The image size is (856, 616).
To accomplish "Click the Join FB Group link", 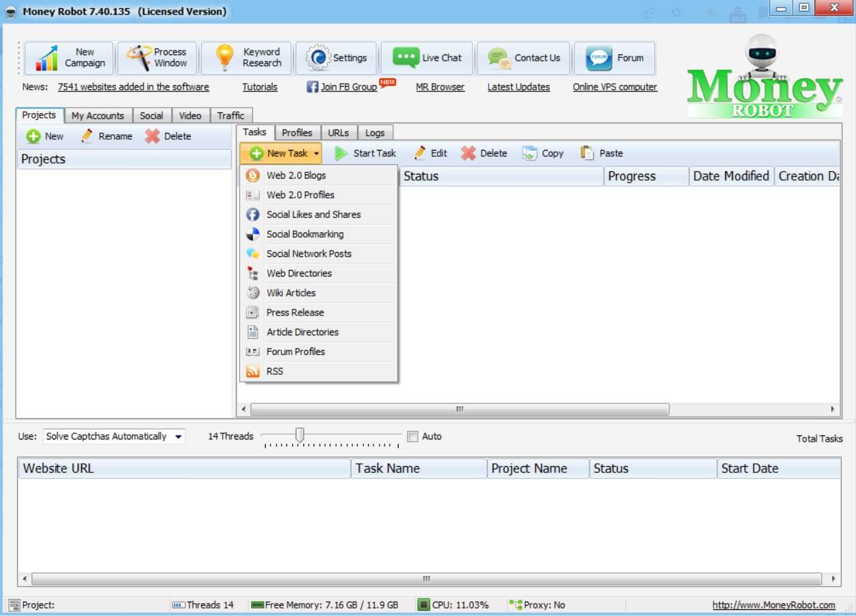I will [348, 87].
